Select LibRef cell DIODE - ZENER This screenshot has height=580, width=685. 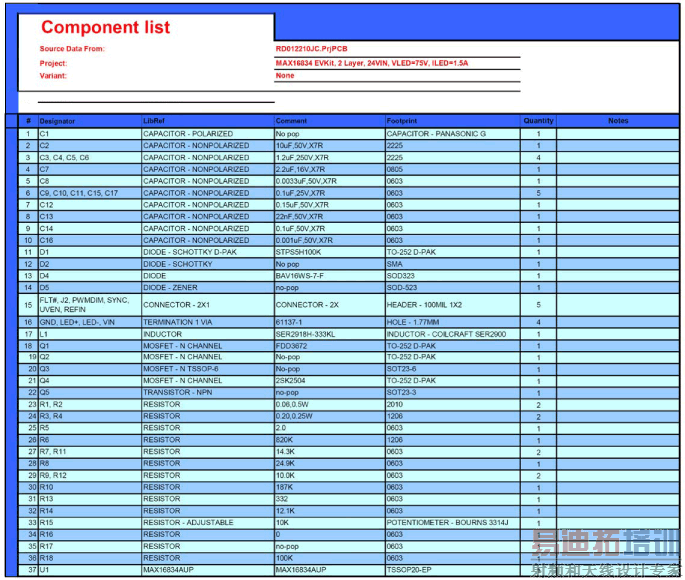tap(208, 287)
